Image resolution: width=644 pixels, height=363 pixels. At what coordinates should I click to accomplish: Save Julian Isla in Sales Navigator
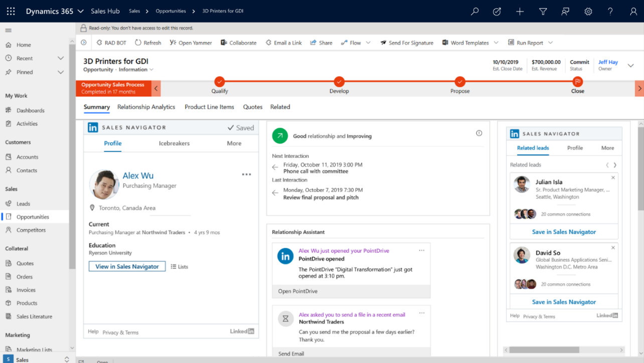(x=563, y=232)
